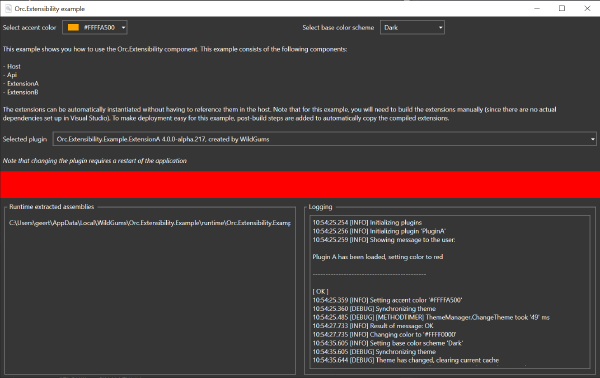Click log line 'Theme has changed, clearing current cache'
Viewport: 600px width, 378px height.
click(x=406, y=360)
